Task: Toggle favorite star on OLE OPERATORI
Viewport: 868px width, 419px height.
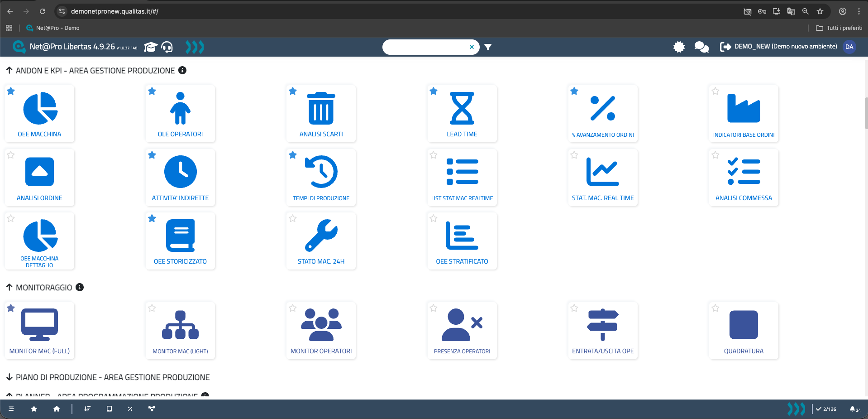Action: click(152, 91)
